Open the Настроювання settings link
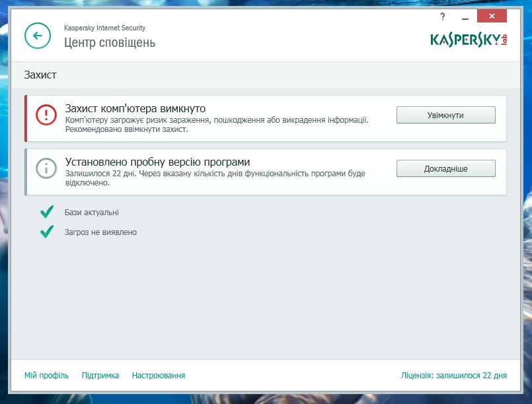532x404 pixels. pos(159,376)
